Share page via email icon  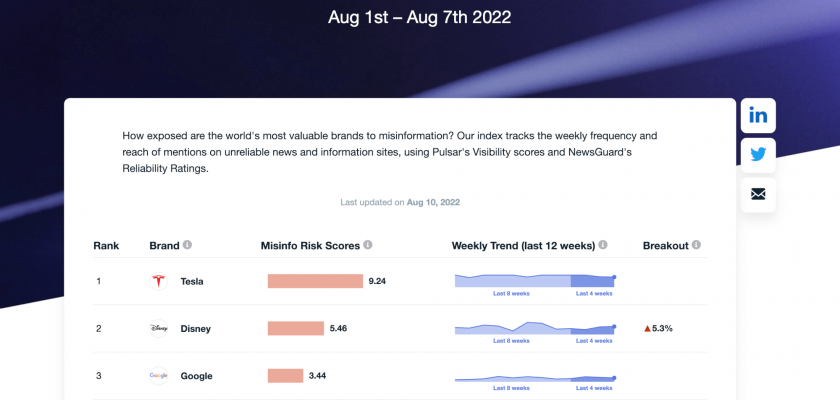pyautogui.click(x=758, y=193)
